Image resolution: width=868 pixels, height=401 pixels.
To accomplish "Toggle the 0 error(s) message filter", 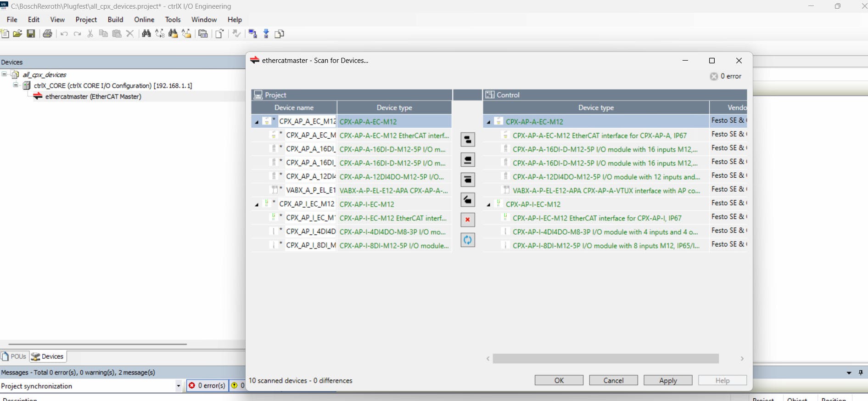I will (207, 385).
